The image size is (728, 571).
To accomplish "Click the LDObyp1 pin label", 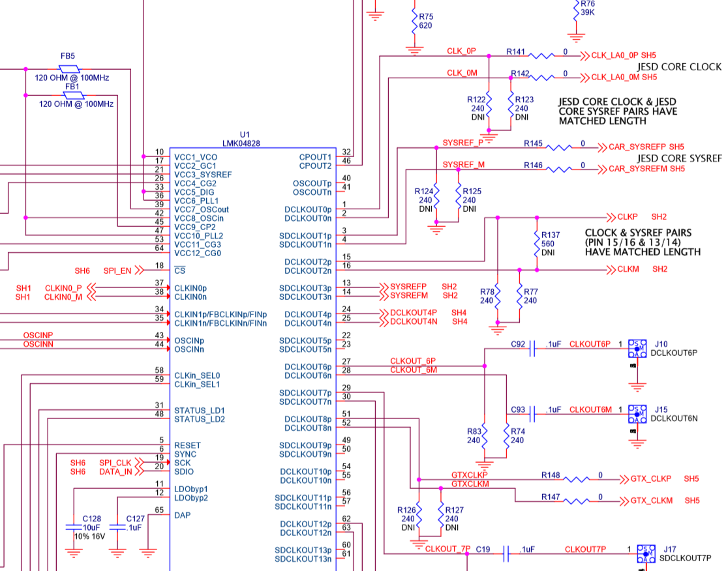I will 191,490.
